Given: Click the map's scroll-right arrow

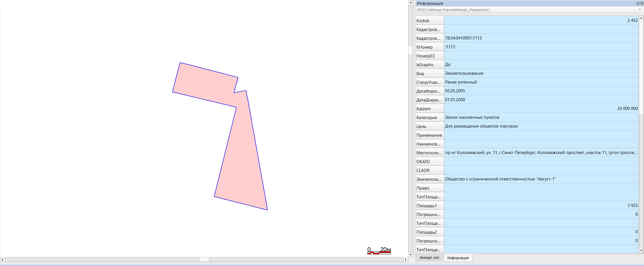Looking at the screenshot, I should (x=406, y=259).
